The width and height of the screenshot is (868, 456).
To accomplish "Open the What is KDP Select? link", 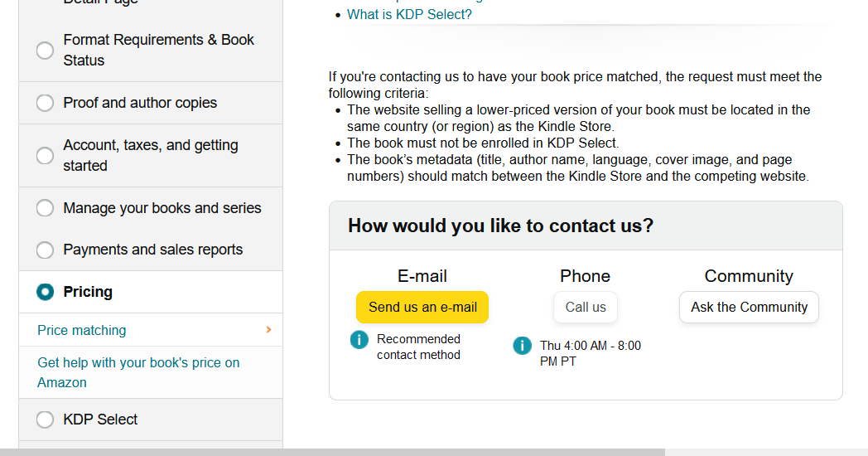I will coord(409,14).
